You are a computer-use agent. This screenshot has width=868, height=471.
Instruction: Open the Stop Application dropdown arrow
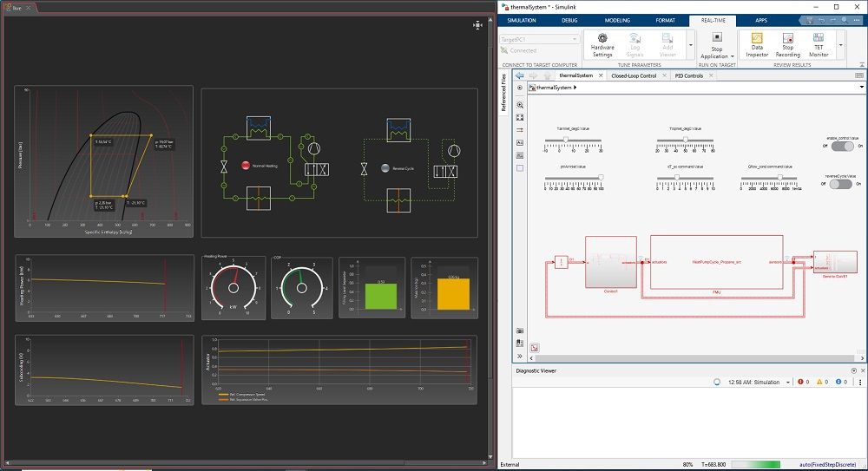(x=732, y=56)
